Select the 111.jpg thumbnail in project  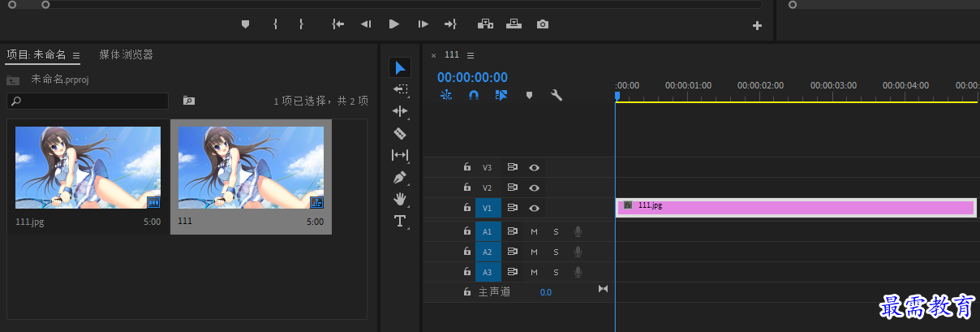(x=88, y=167)
